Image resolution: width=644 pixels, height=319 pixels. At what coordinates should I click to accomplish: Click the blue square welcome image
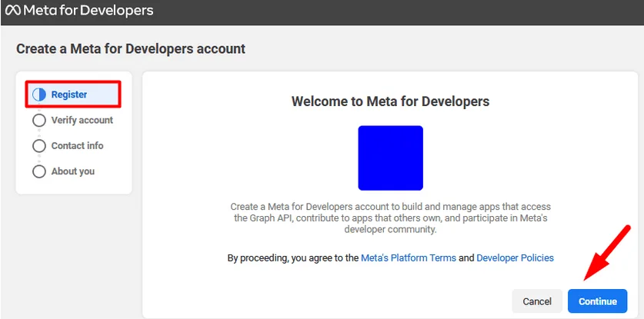390,158
